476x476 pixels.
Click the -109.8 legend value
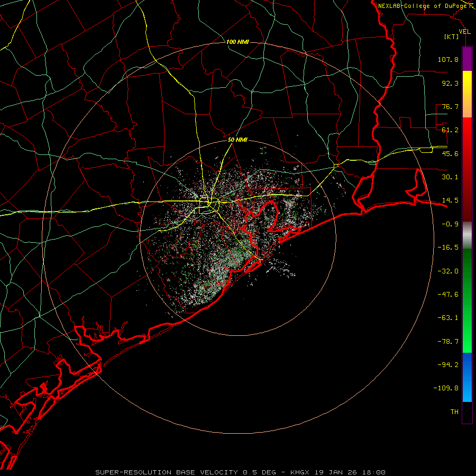point(446,388)
